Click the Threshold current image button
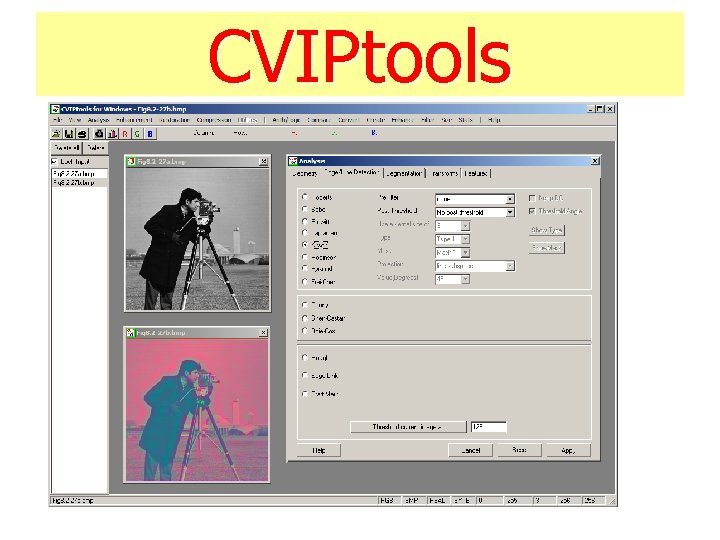Viewport: 720px width, 540px height. (x=408, y=427)
